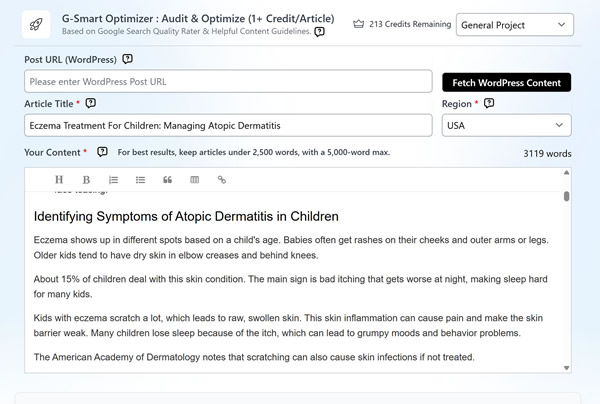
Task: Apply heading format with H icon
Action: 59,179
